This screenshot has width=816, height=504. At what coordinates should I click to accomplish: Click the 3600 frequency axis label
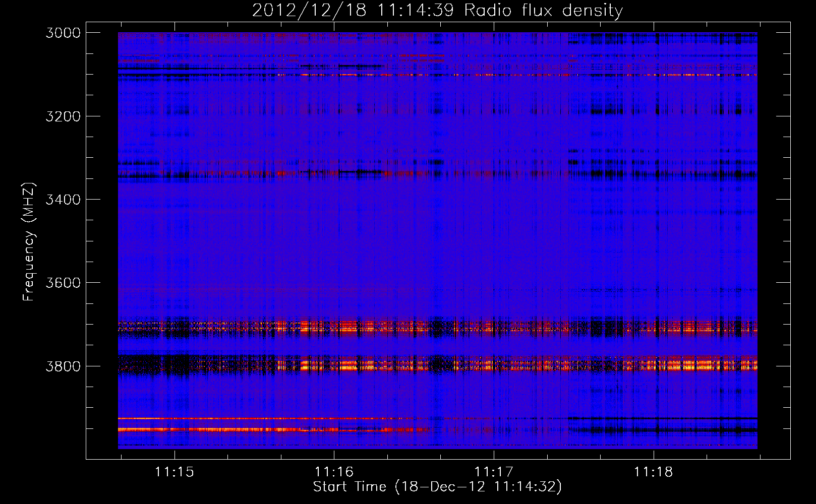coord(63,283)
